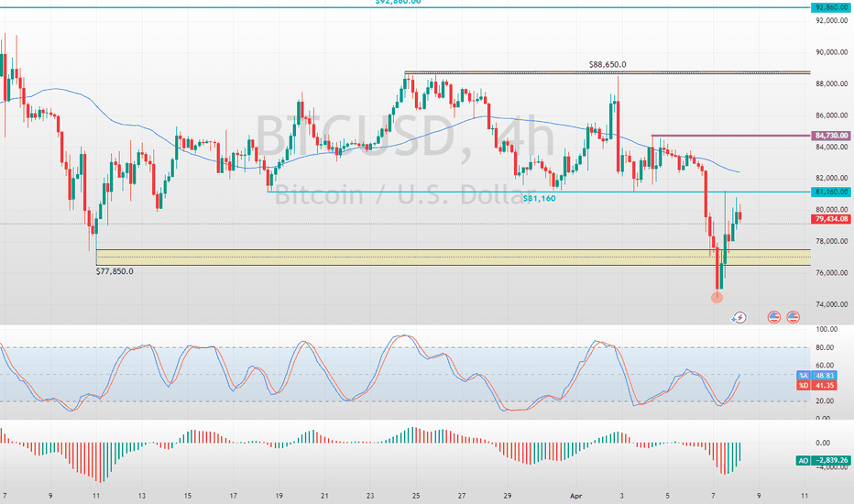Viewport: 854px width, 504px height.
Task: Click the %D indicator tag
Action: (804, 385)
